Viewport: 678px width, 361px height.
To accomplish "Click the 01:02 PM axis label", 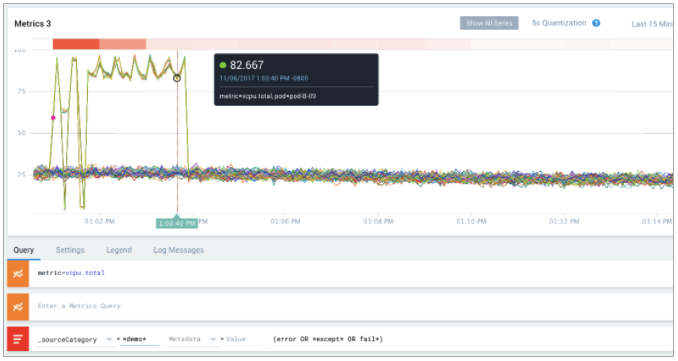I will 99,221.
